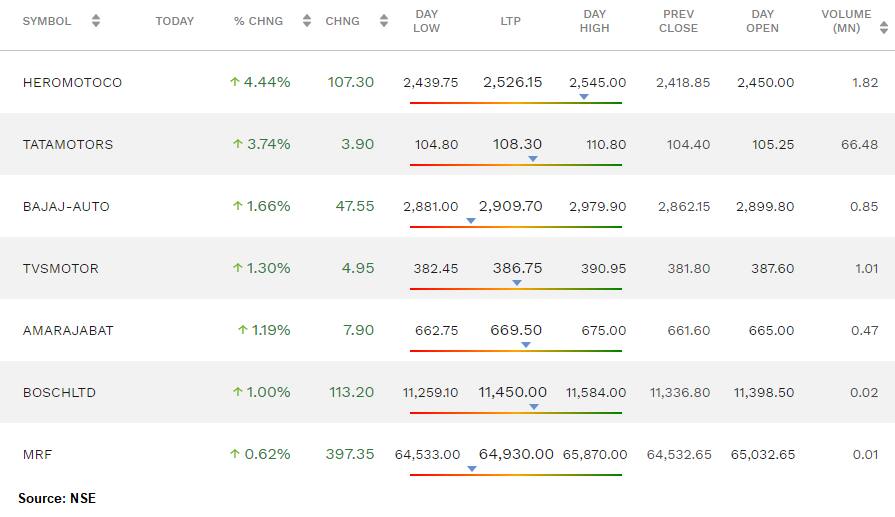Click TVSMOTOR day range price marker
Viewport: 895px width, 517px height.
517,283
